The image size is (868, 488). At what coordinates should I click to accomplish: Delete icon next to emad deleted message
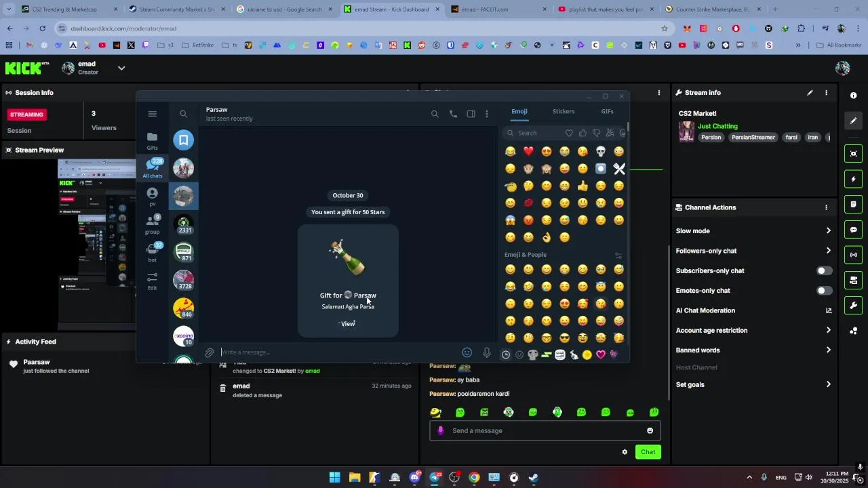point(222,388)
